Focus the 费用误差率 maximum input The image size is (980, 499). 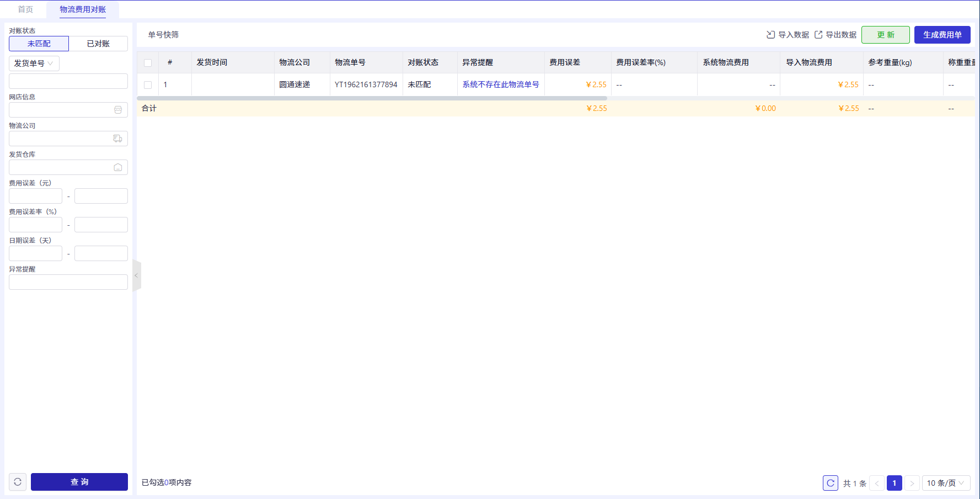point(101,225)
